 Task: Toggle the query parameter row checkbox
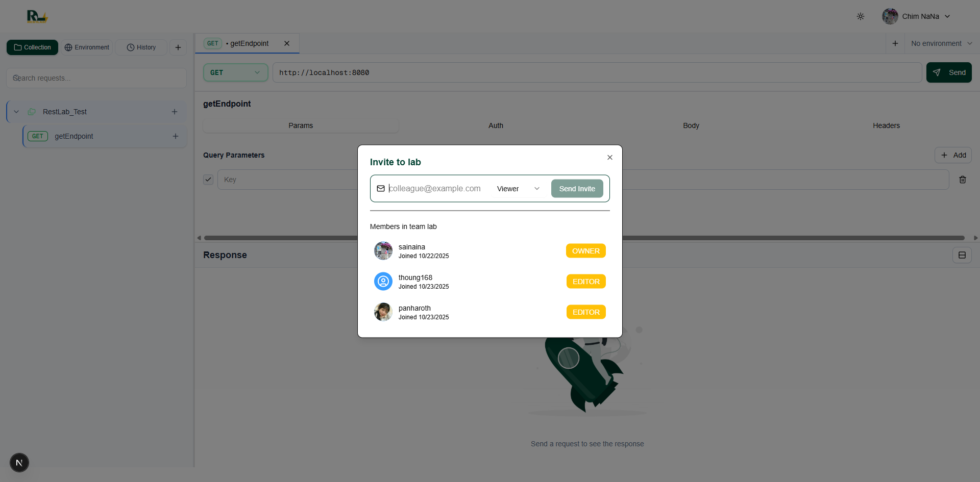pyautogui.click(x=208, y=180)
